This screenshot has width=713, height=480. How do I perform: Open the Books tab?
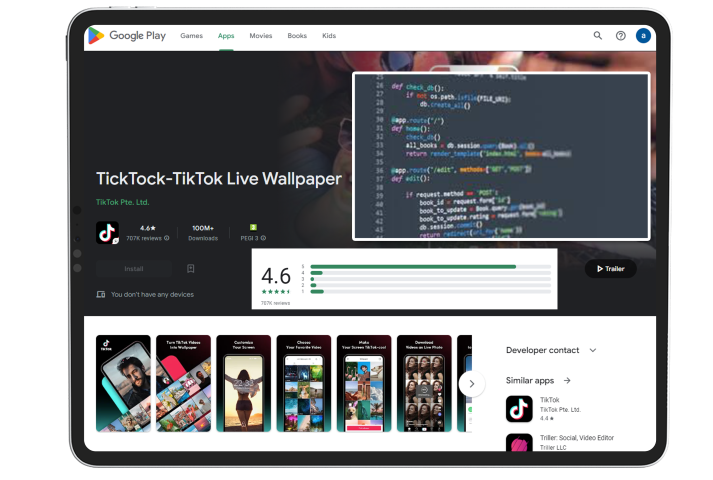click(297, 35)
